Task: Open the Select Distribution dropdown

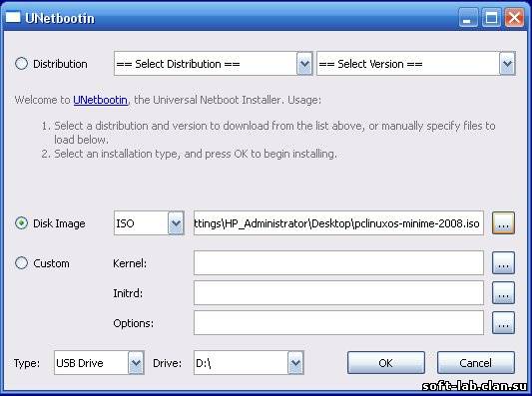Action: [x=213, y=64]
